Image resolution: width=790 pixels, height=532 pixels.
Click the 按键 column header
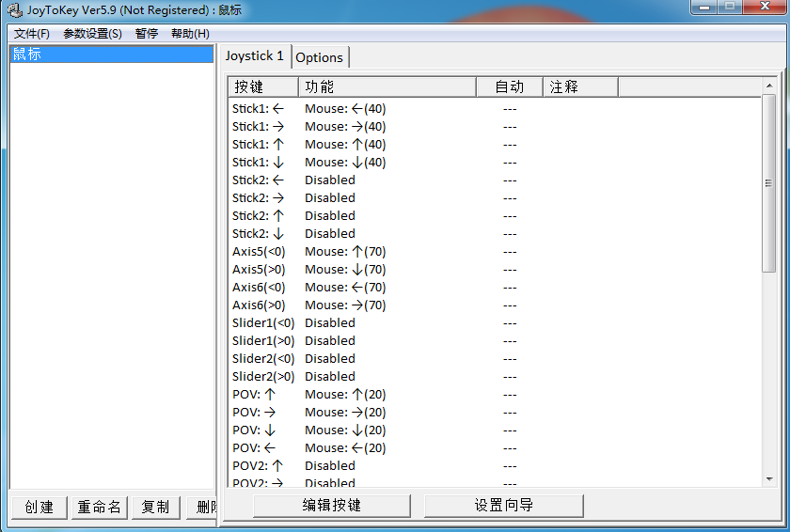pos(263,87)
